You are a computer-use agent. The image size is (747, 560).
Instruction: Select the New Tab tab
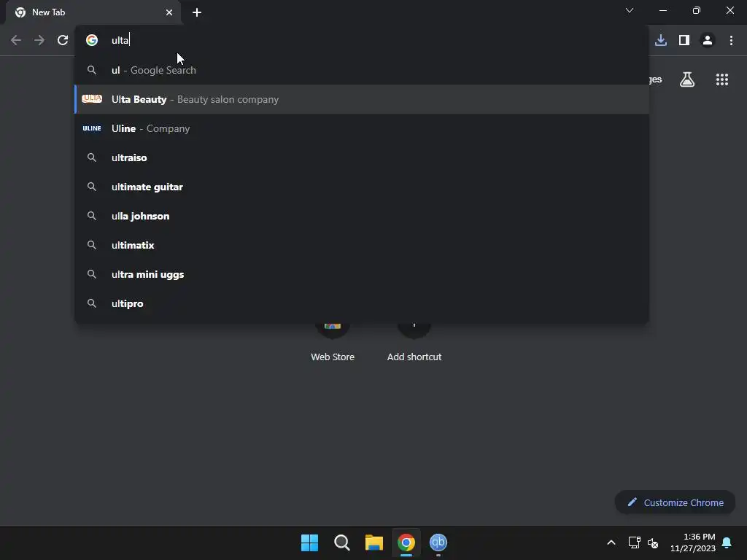pyautogui.click(x=93, y=12)
